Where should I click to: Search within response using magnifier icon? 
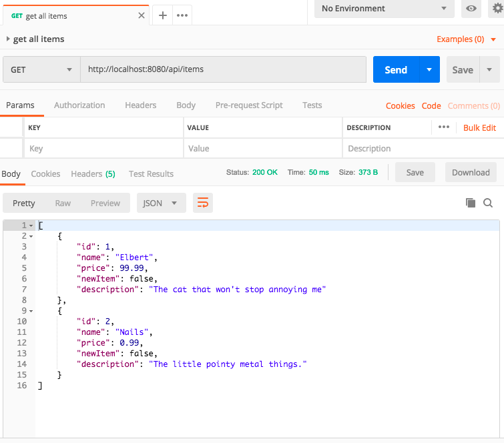click(x=488, y=203)
